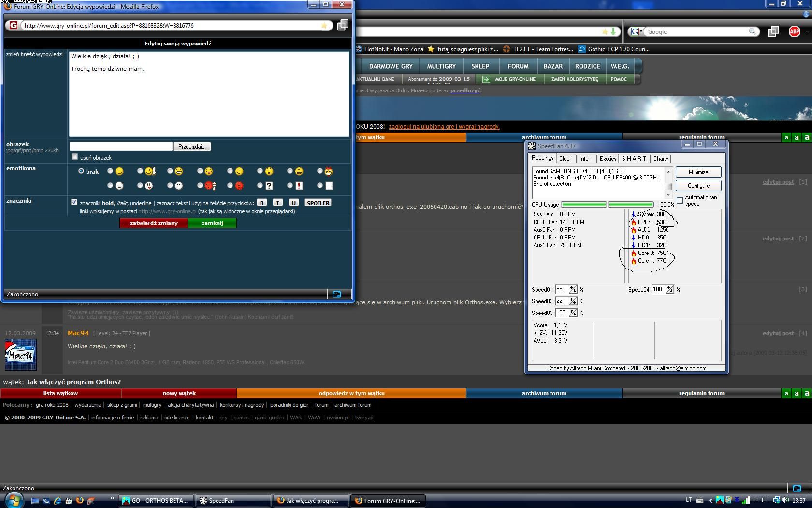This screenshot has height=508, width=812.
Task: Open the Google search engine dropdown
Action: pos(637,31)
